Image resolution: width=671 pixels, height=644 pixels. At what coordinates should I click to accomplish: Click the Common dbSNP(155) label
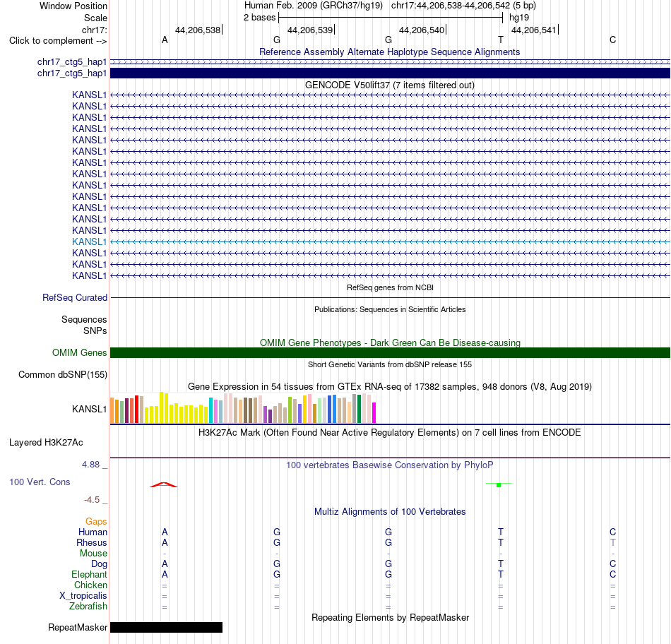pyautogui.click(x=62, y=374)
